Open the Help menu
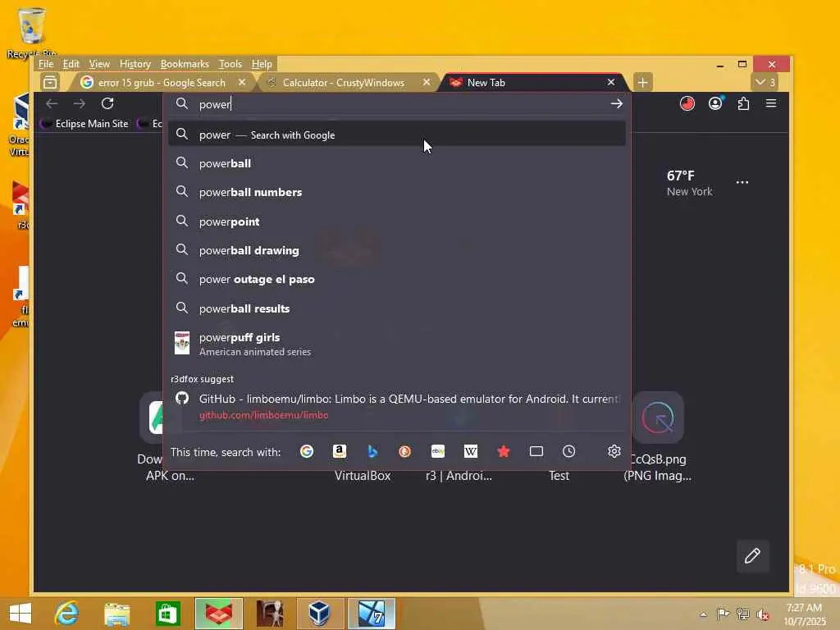The image size is (840, 630). click(262, 64)
